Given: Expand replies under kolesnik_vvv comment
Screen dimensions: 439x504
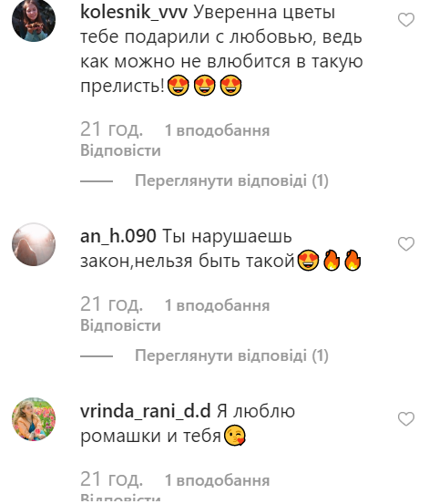Looking at the screenshot, I should pyautogui.click(x=231, y=180).
